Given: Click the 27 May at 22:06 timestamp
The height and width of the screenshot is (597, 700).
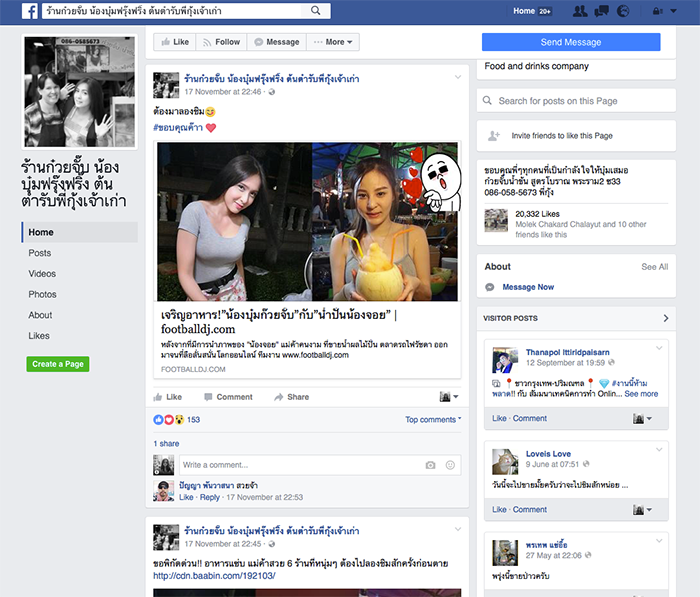Looking at the screenshot, I should [x=554, y=555].
